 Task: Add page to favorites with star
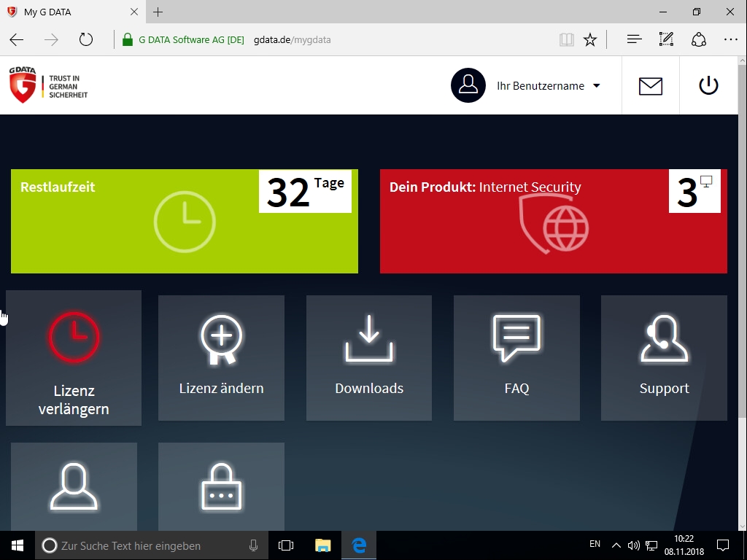pyautogui.click(x=589, y=39)
